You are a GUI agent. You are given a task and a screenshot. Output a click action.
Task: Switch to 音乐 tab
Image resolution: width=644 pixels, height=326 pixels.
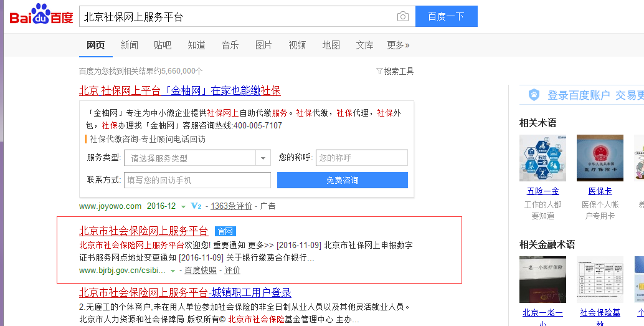[x=230, y=46]
